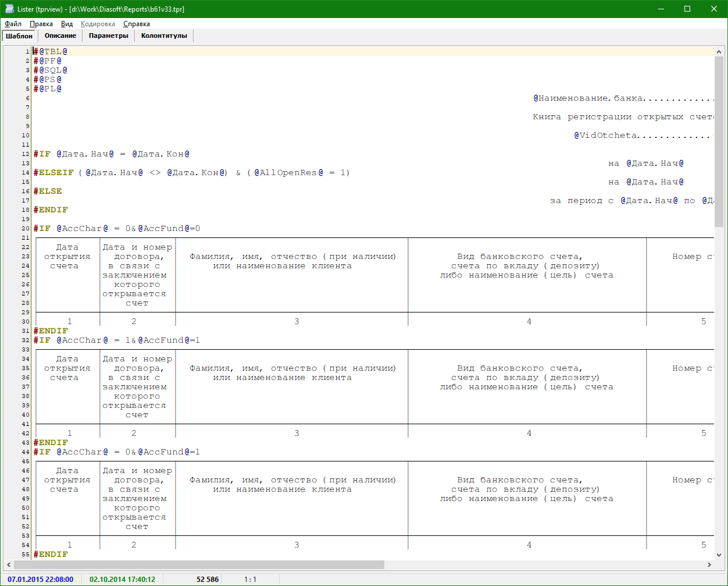Click the horizontal scrollbar thumb
Image resolution: width=728 pixels, height=586 pixels.
click(x=198, y=564)
